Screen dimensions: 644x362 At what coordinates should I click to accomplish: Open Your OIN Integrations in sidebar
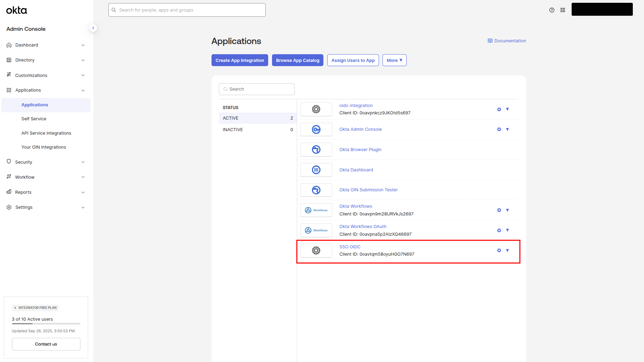pos(44,147)
